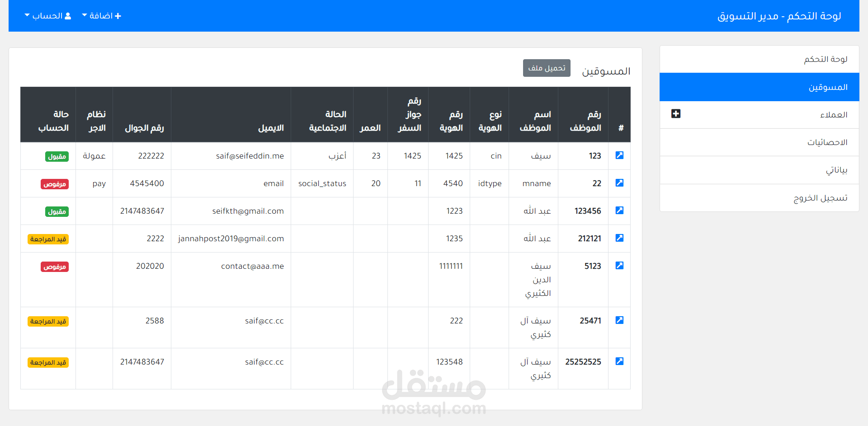Click the قيد المراجعة badge in row 25252525

[x=48, y=362]
